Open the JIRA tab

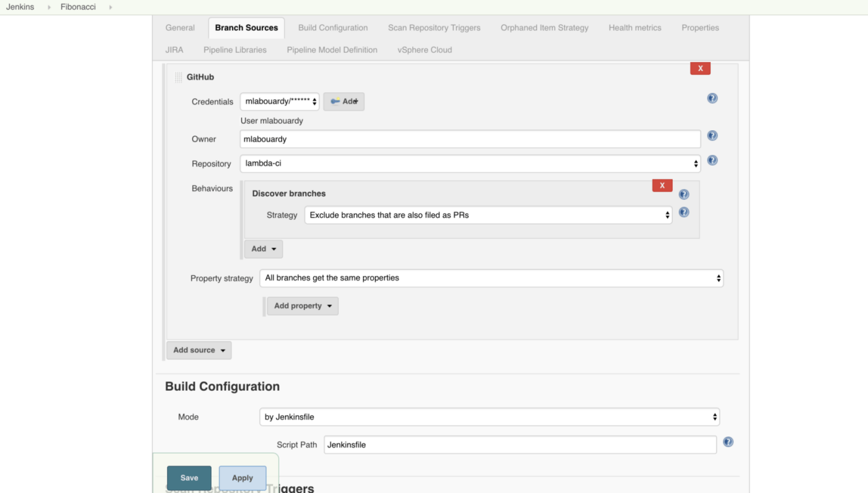coord(174,50)
